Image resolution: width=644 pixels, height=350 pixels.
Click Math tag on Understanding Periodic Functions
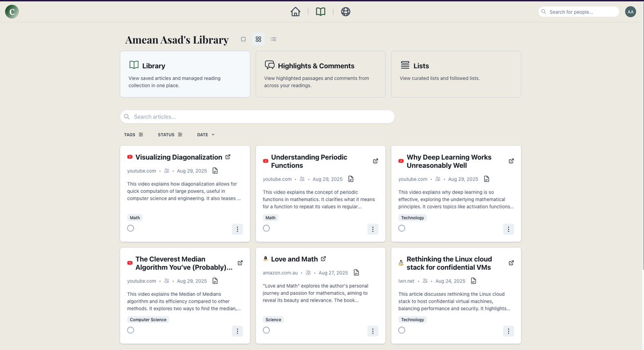pos(270,218)
